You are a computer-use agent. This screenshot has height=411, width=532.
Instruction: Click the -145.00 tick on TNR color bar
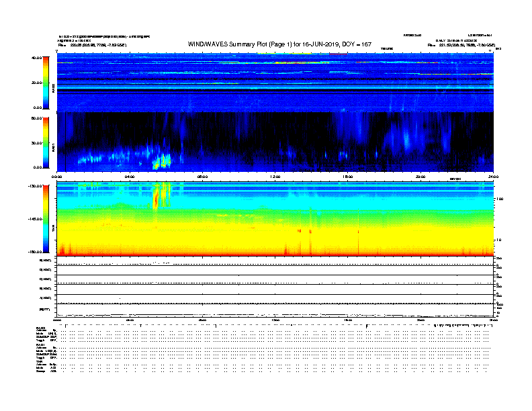36,219
